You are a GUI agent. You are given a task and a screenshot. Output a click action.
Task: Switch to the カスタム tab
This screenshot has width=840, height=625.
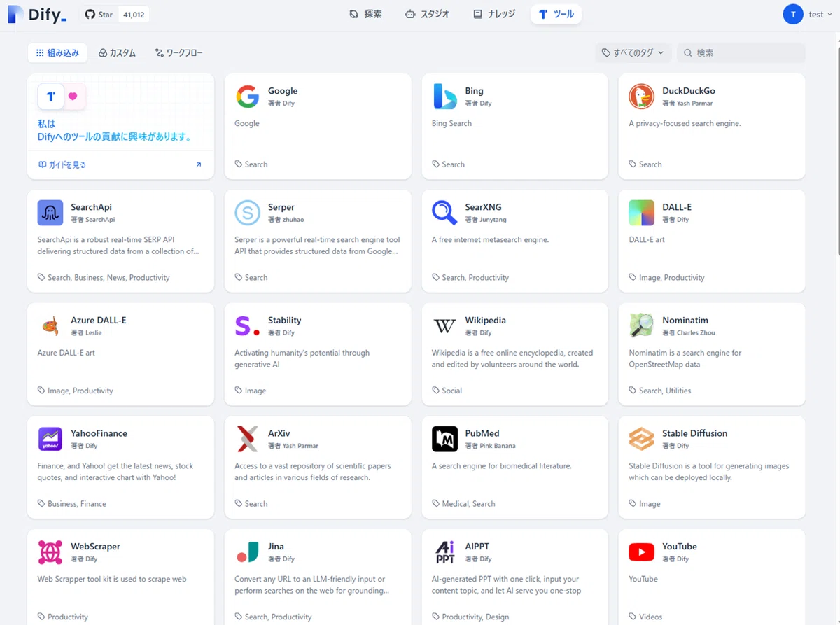point(117,52)
